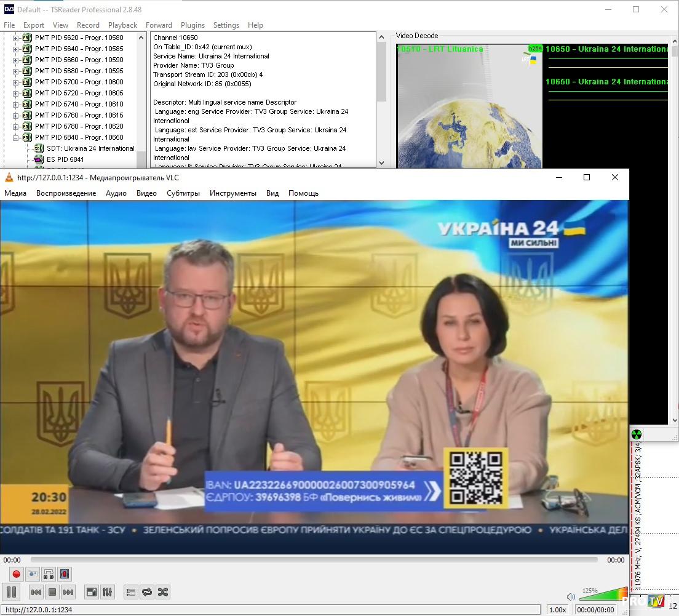Open the Plugins menu in TSReader

[193, 25]
